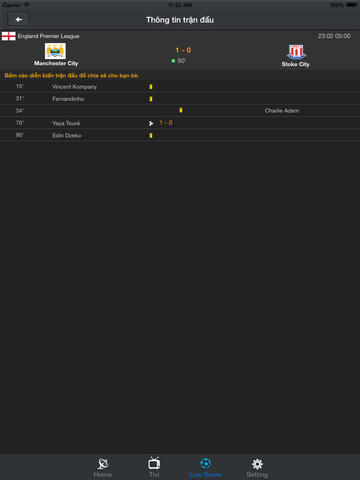Open the Home tab icon
Image resolution: width=360 pixels, height=480 pixels.
pyautogui.click(x=103, y=464)
